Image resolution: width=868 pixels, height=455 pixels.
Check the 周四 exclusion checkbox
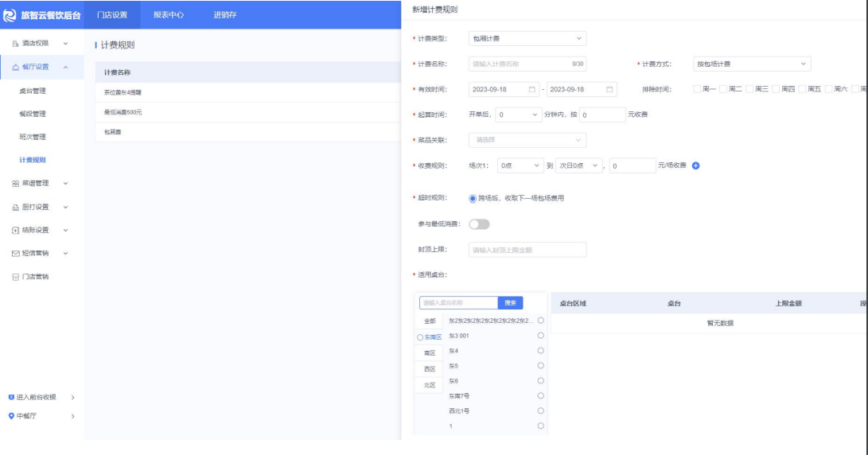776,89
